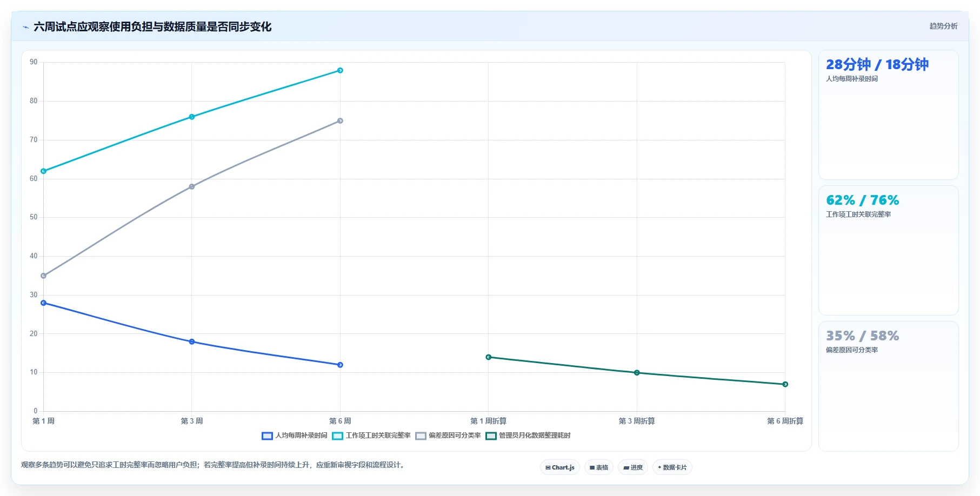Click the gray legend swatch for 偏差原因可分类率
The image size is (980, 496).
pyautogui.click(x=421, y=436)
